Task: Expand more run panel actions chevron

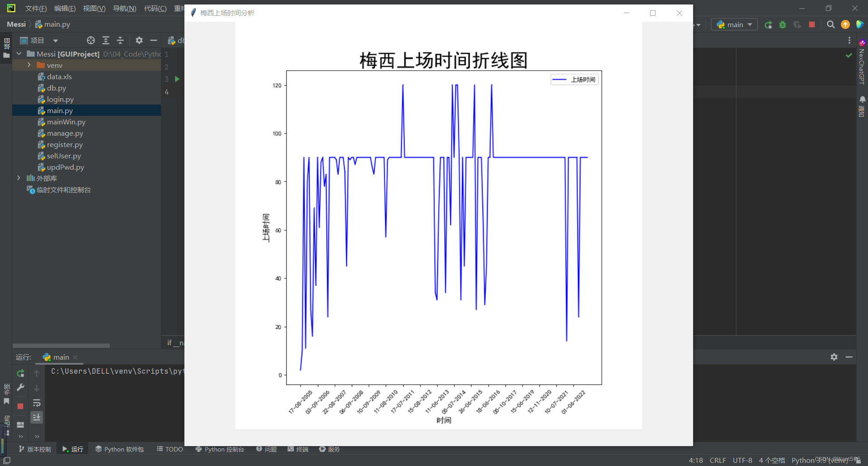Action: (20, 437)
